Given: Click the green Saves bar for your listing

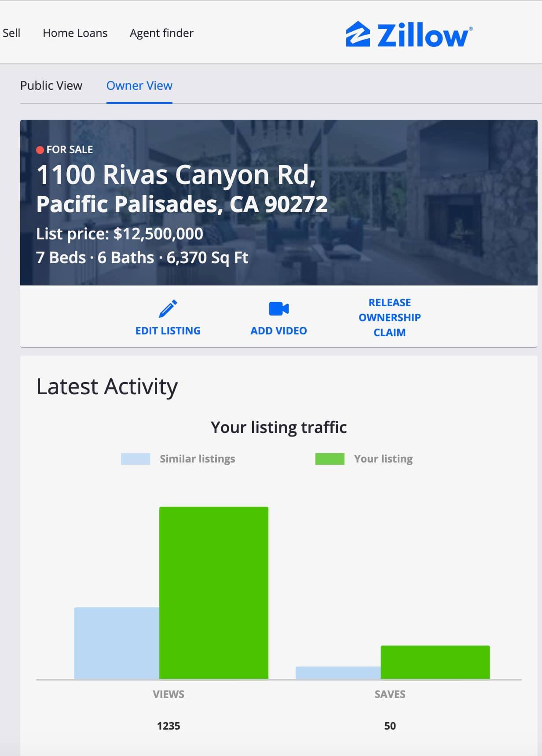Looking at the screenshot, I should tap(435, 662).
